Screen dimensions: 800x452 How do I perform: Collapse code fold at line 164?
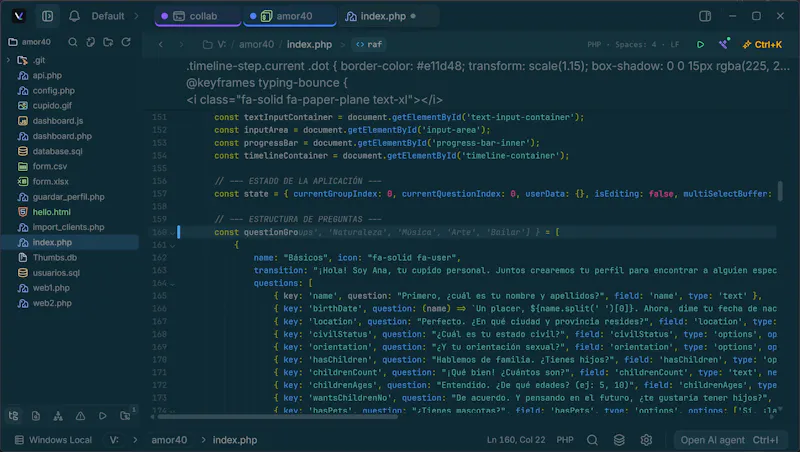point(172,284)
